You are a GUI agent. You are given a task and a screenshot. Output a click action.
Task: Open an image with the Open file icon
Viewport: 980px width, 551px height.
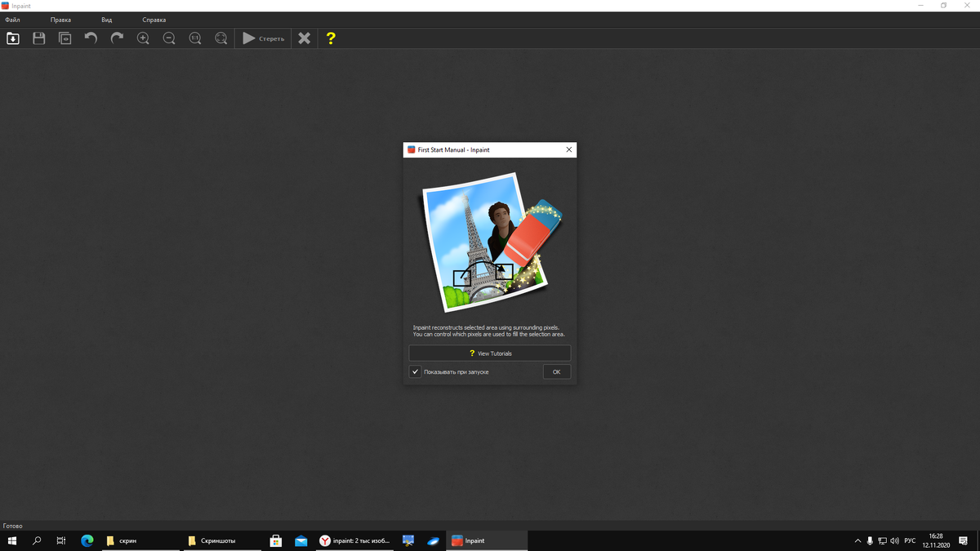click(x=13, y=38)
